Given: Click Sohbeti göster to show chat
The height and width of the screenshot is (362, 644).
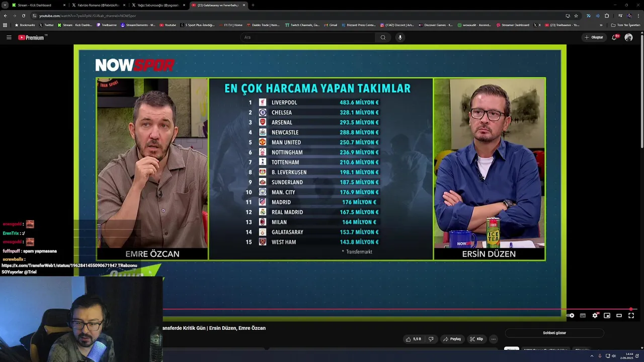Looking at the screenshot, I should [554, 333].
